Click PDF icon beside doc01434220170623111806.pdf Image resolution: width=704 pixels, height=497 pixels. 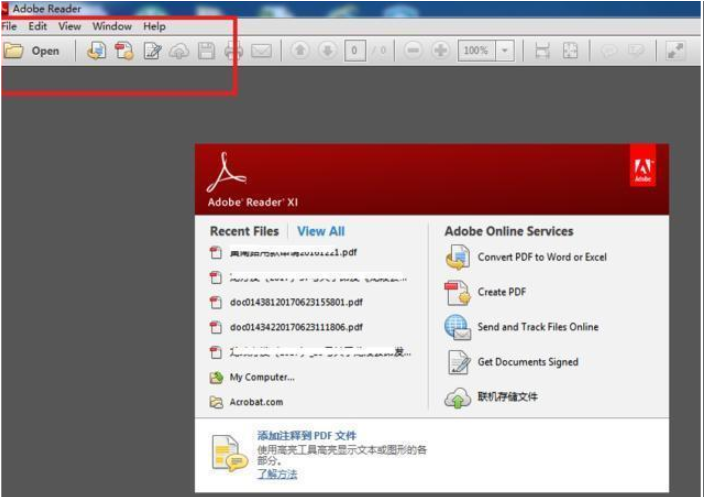[216, 327]
